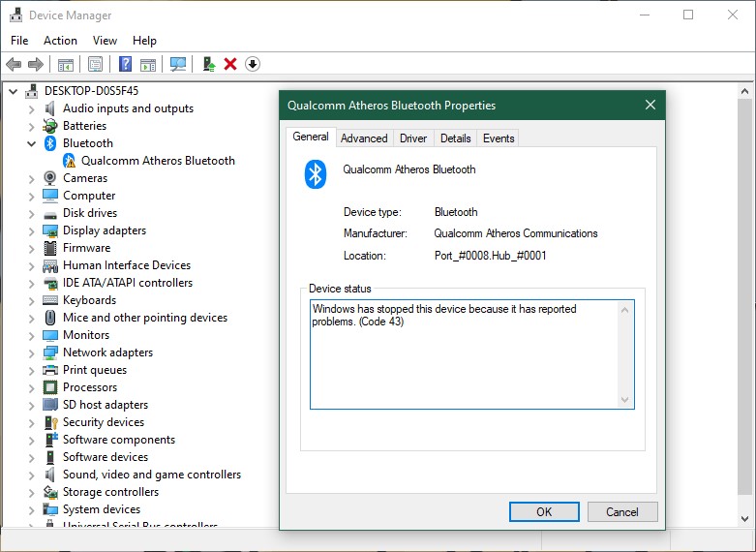The image size is (756, 552).
Task: Click the Cameras webcam icon
Action: click(x=49, y=178)
